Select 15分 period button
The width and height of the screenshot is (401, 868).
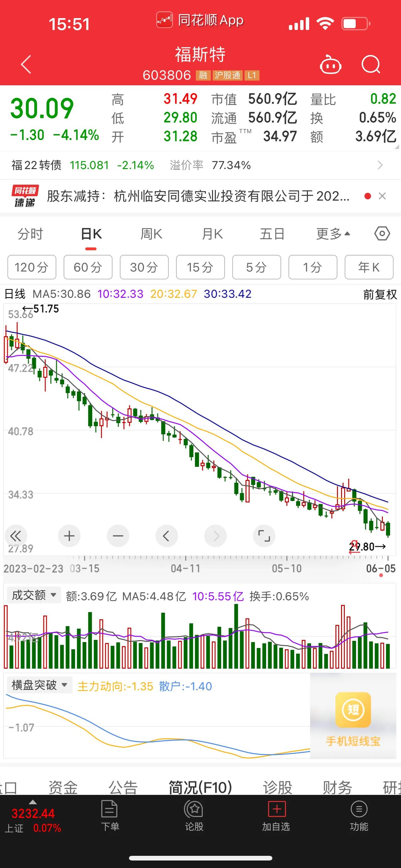click(x=200, y=267)
